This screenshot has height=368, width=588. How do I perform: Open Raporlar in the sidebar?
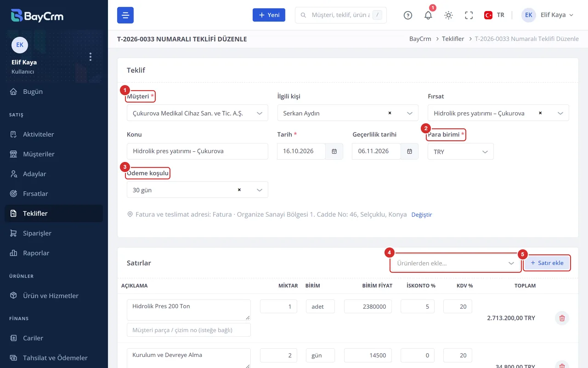pyautogui.click(x=54, y=253)
